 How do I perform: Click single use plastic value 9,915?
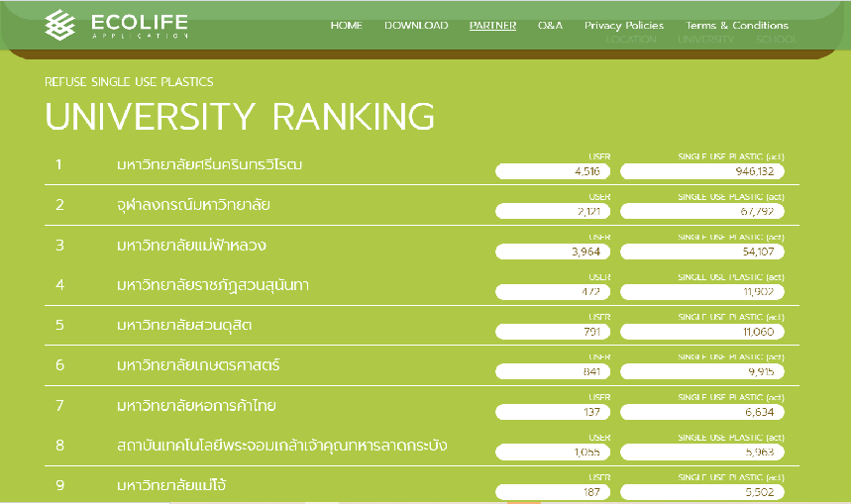click(x=701, y=371)
